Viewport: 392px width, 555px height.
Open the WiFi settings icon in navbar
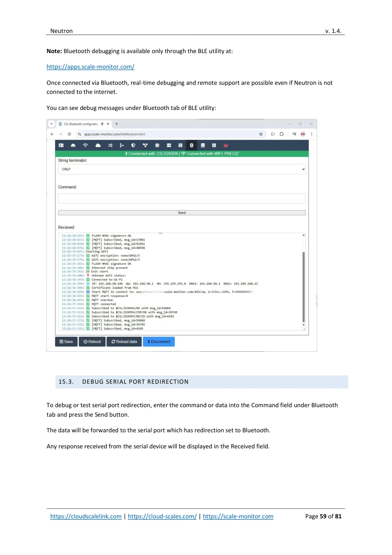(x=86, y=145)
